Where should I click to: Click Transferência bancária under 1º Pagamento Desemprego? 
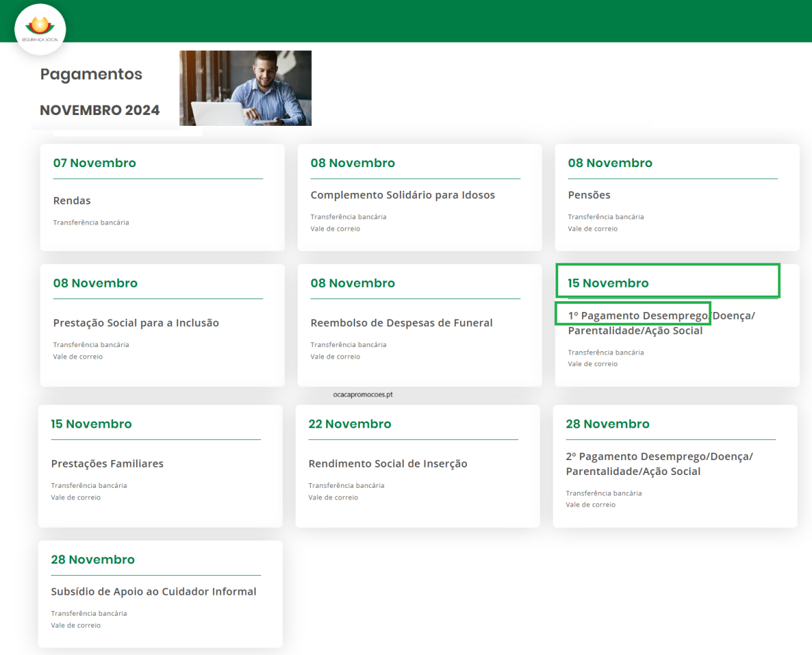tap(606, 353)
